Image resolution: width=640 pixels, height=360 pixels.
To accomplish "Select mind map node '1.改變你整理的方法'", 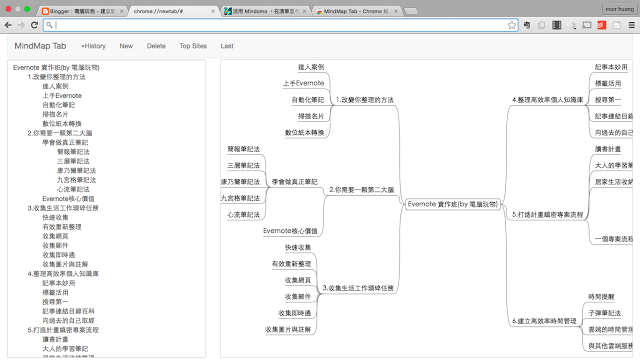I will tap(365, 100).
